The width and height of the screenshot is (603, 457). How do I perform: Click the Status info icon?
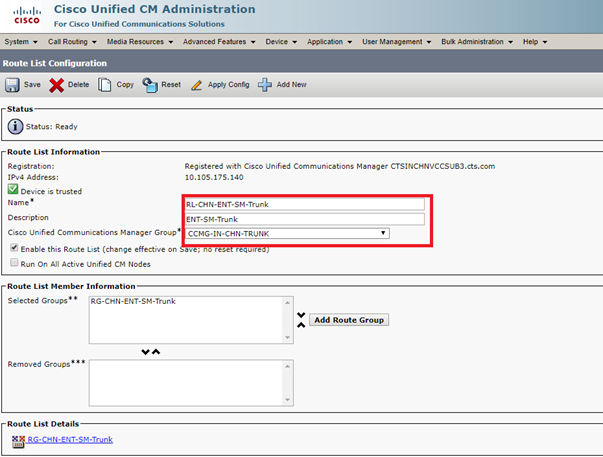pos(15,126)
